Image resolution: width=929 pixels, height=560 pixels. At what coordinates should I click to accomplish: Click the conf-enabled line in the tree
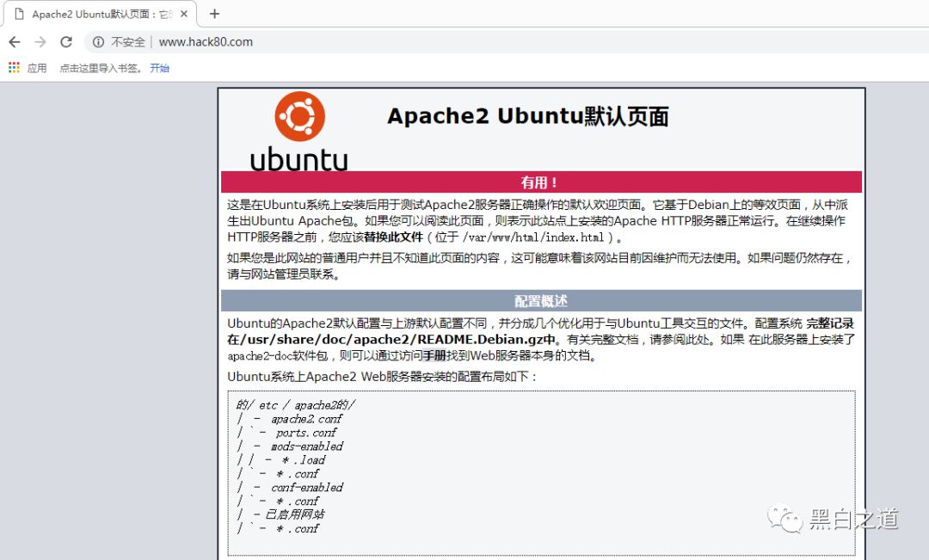pyautogui.click(x=307, y=487)
